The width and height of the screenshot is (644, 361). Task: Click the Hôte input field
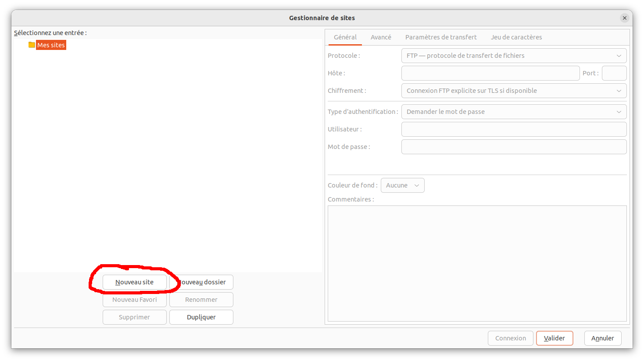(x=490, y=73)
